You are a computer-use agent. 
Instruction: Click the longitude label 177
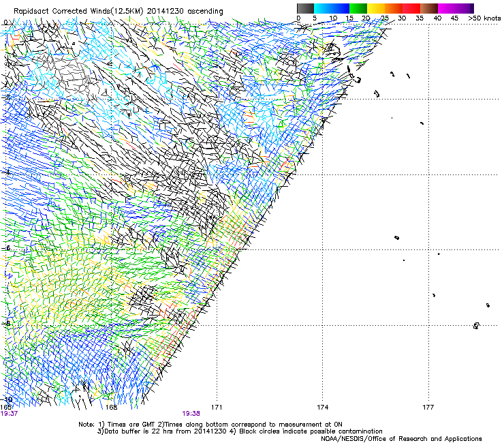point(428,407)
